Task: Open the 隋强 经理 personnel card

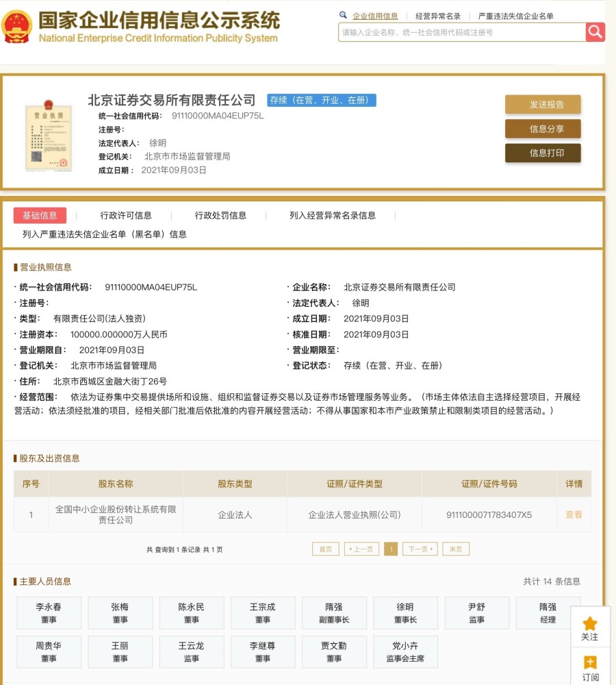Action: tap(548, 613)
